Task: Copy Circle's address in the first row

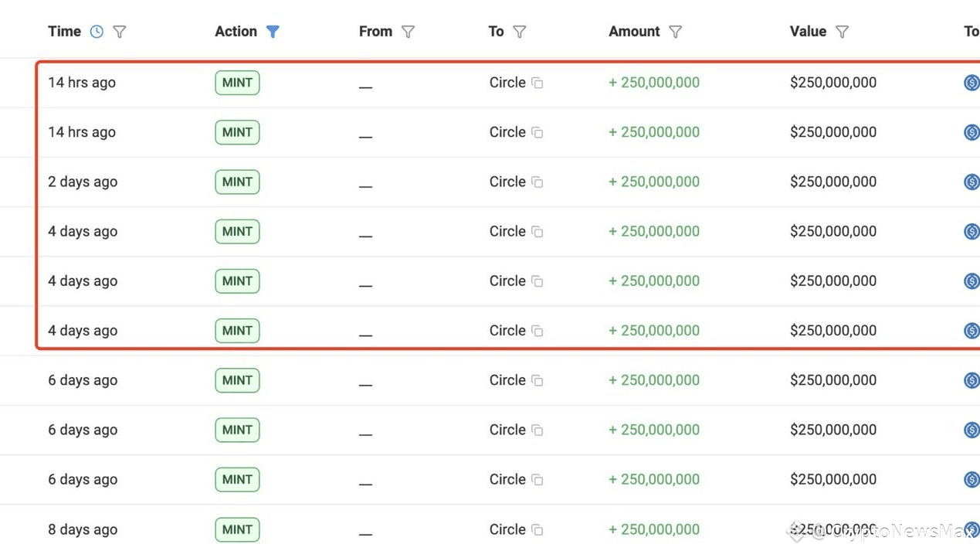Action: point(539,83)
